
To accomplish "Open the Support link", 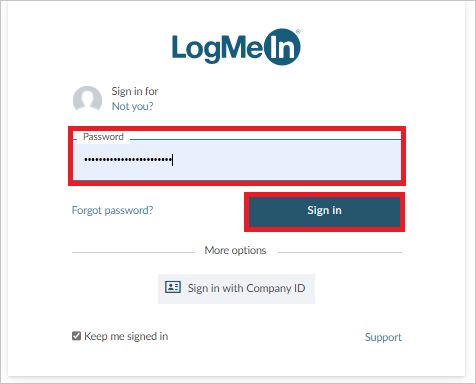I will point(383,337).
